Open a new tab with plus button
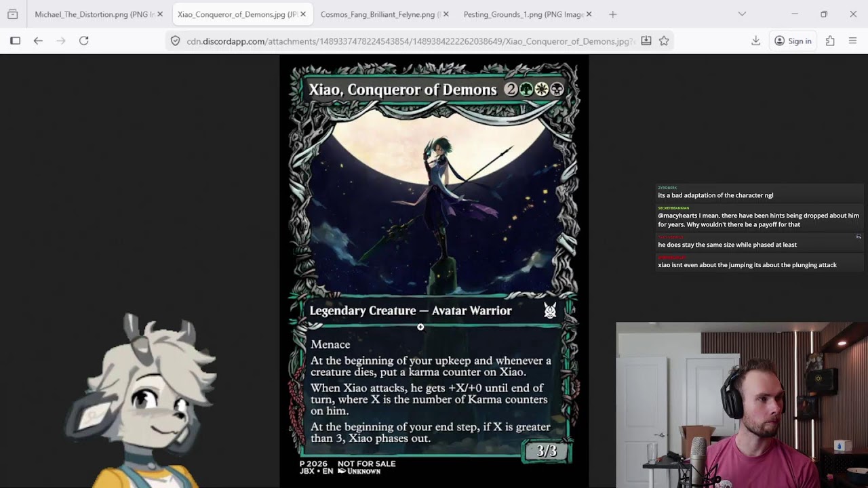 click(x=613, y=14)
